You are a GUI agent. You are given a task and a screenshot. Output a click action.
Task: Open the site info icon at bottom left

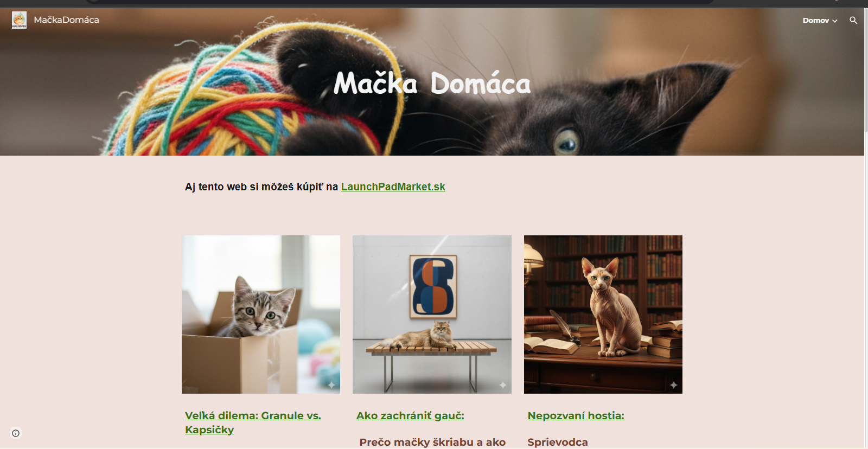click(x=16, y=433)
